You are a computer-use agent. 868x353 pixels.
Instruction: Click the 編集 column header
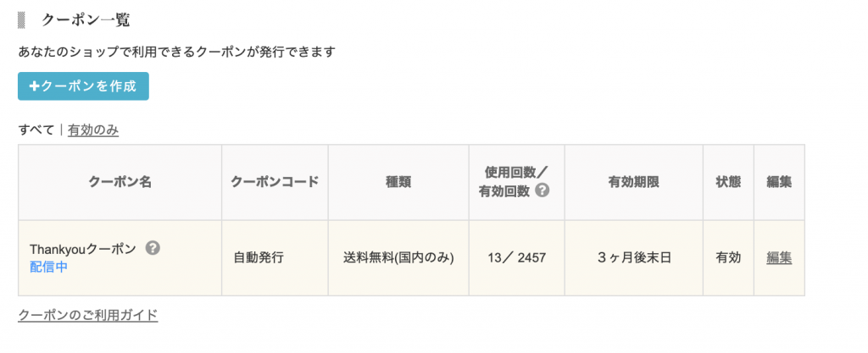click(779, 182)
